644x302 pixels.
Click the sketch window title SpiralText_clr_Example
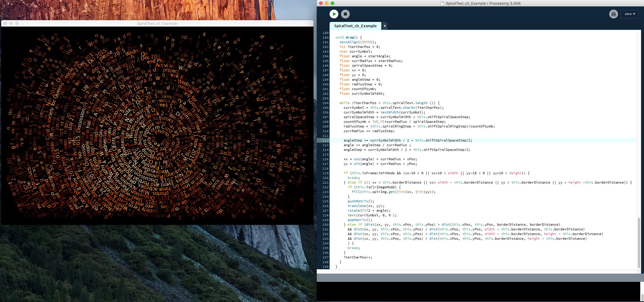tap(157, 23)
